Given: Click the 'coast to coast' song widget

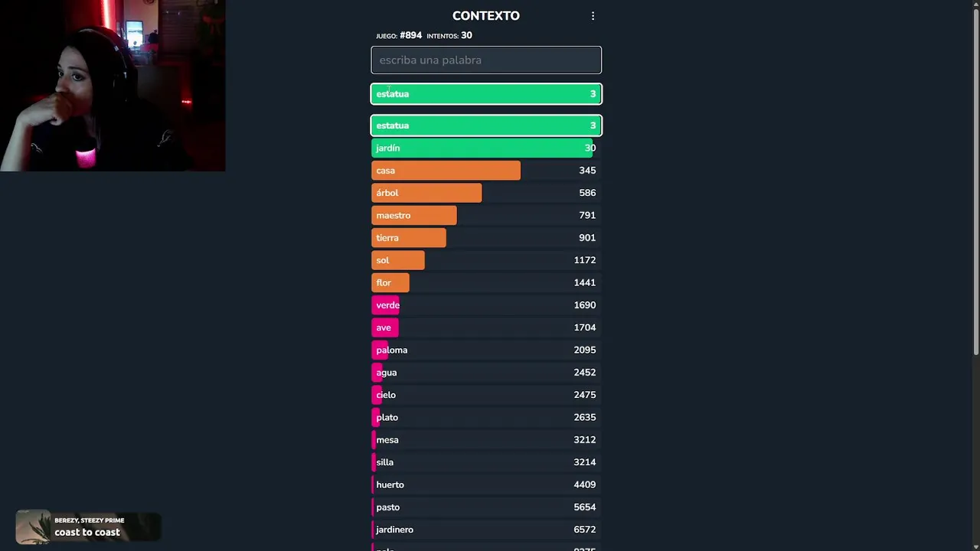Looking at the screenshot, I should 88,527.
